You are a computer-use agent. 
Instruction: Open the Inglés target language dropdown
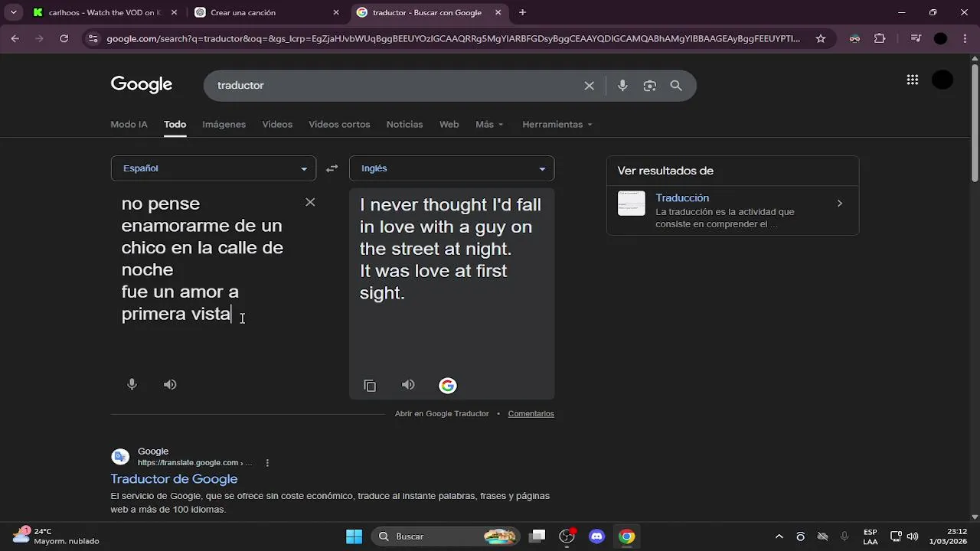[x=452, y=168]
